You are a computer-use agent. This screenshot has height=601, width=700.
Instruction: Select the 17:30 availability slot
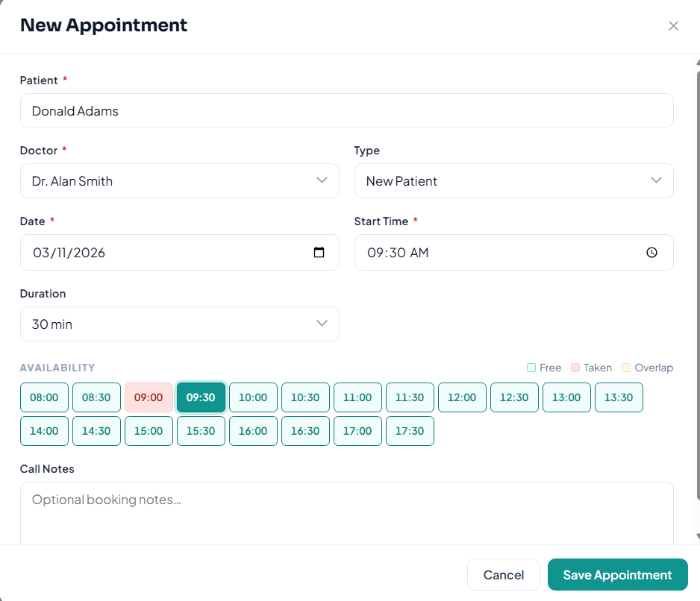[410, 431]
